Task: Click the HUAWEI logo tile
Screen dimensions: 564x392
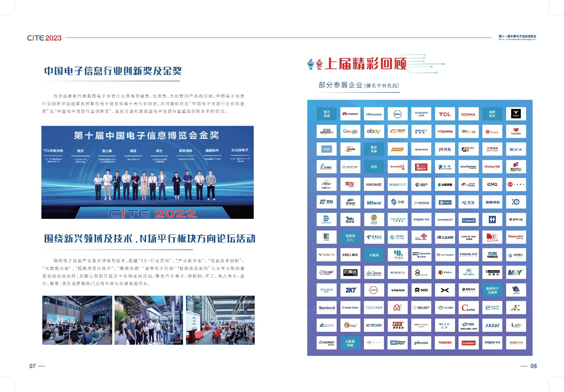Action: click(x=350, y=114)
